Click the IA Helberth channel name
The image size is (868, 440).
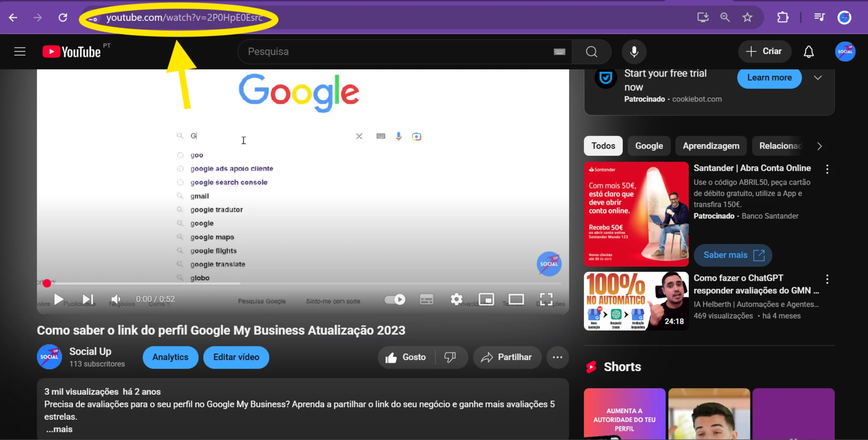(756, 304)
